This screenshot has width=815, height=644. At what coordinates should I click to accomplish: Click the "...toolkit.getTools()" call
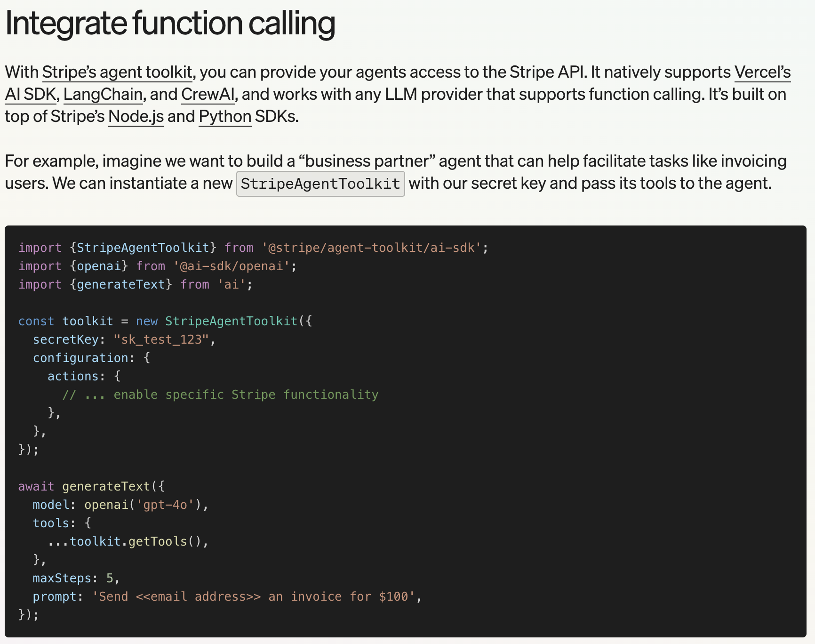tap(125, 541)
